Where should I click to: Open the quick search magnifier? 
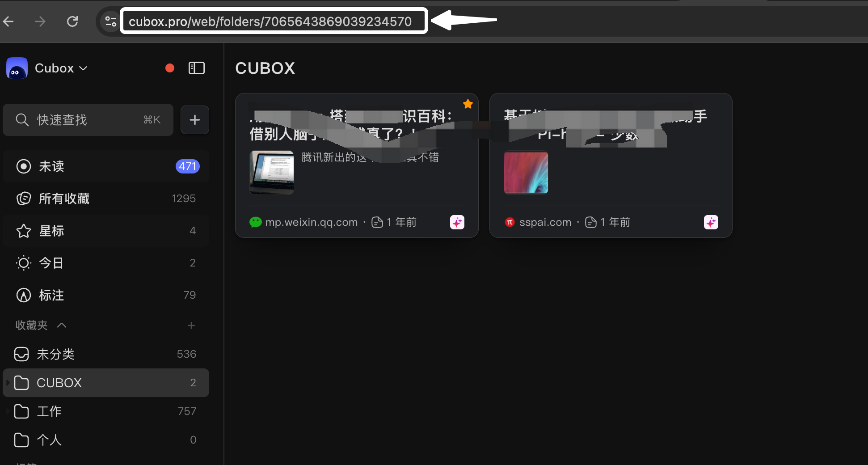[22, 119]
